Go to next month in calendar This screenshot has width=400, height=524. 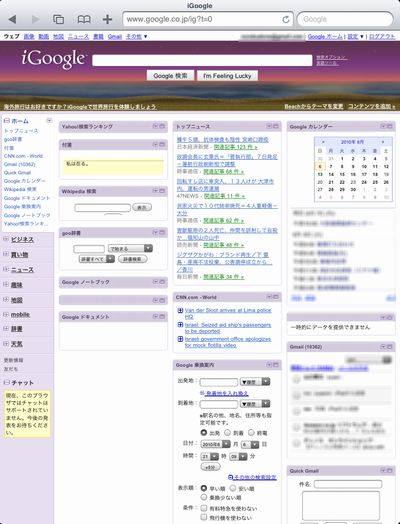coord(383,142)
